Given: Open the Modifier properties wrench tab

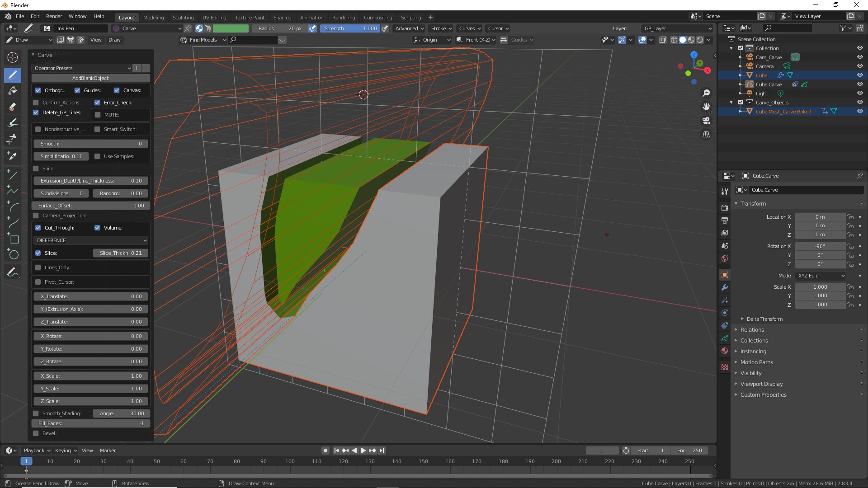Looking at the screenshot, I should tap(725, 287).
